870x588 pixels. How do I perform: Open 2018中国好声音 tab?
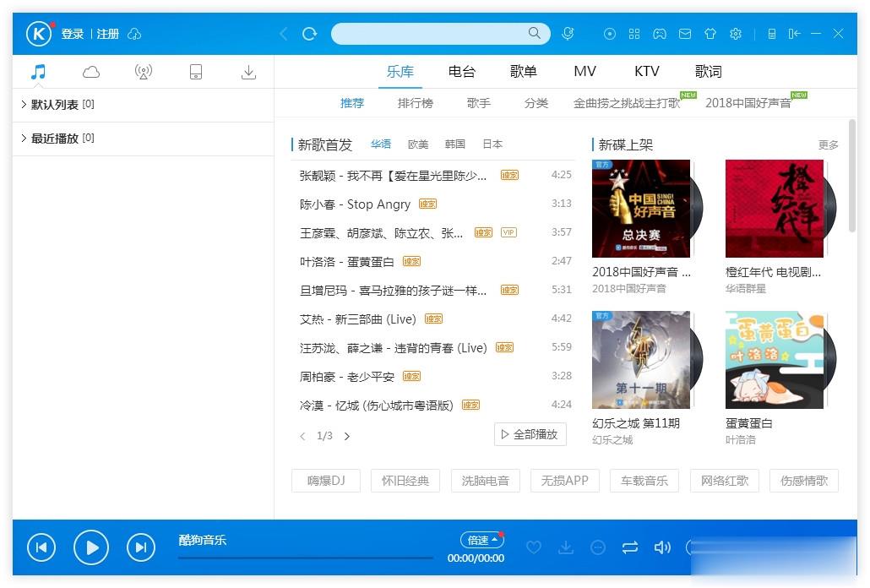coord(748,103)
